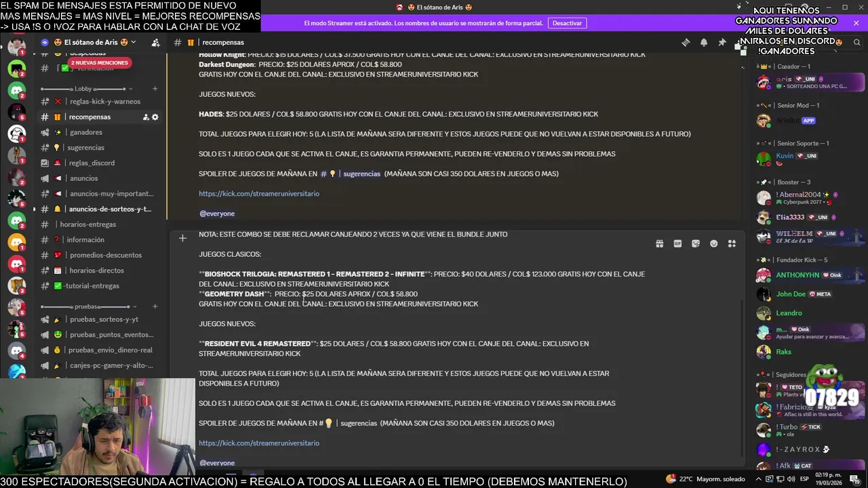Open notification settings bell in channel header
868x488 pixels.
pos(704,42)
